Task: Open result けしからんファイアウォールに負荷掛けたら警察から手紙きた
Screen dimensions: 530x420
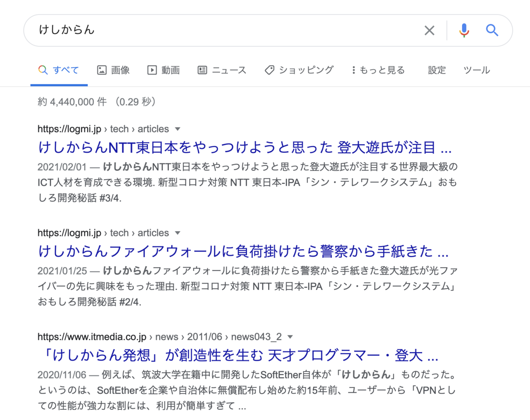Action: click(243, 251)
